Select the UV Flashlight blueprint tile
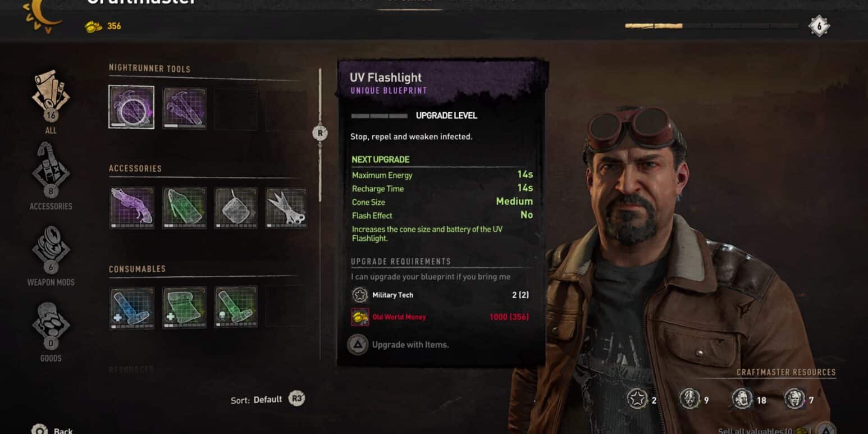Viewport: 868px width, 434px height. click(x=131, y=107)
